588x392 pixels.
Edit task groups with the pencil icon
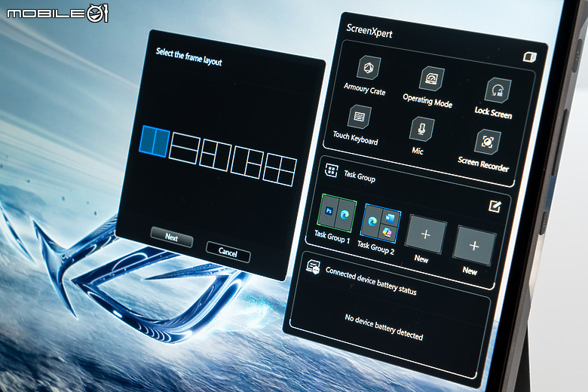pyautogui.click(x=495, y=206)
